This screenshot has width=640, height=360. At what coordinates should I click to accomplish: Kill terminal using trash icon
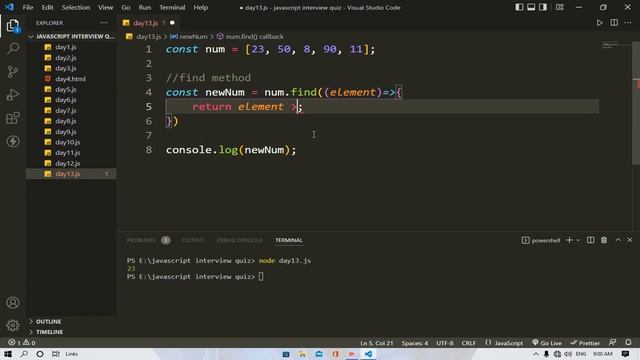tap(604, 240)
